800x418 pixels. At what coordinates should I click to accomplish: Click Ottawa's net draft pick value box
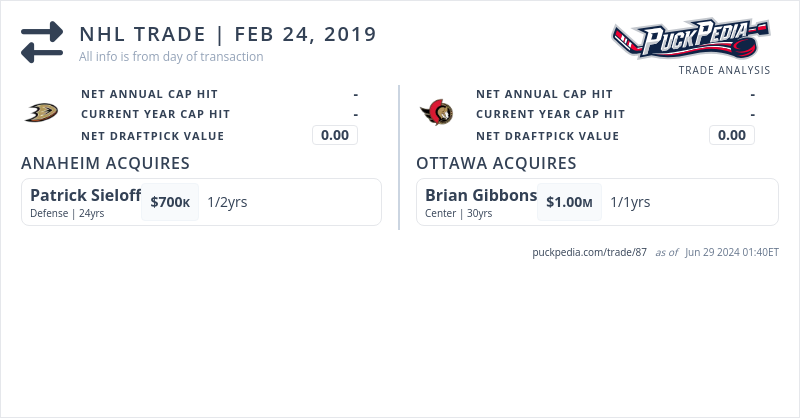(732, 135)
